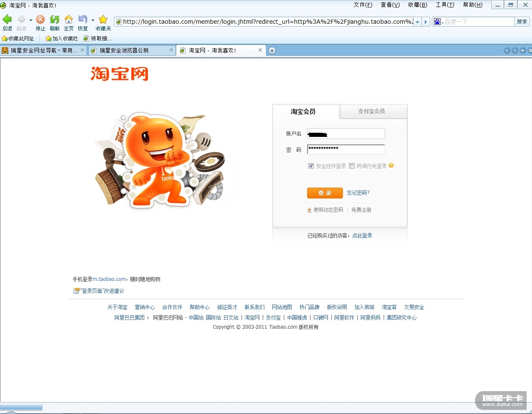This screenshot has height=414, width=532.
Task: Click the new tab plus icon
Action: [272, 50]
